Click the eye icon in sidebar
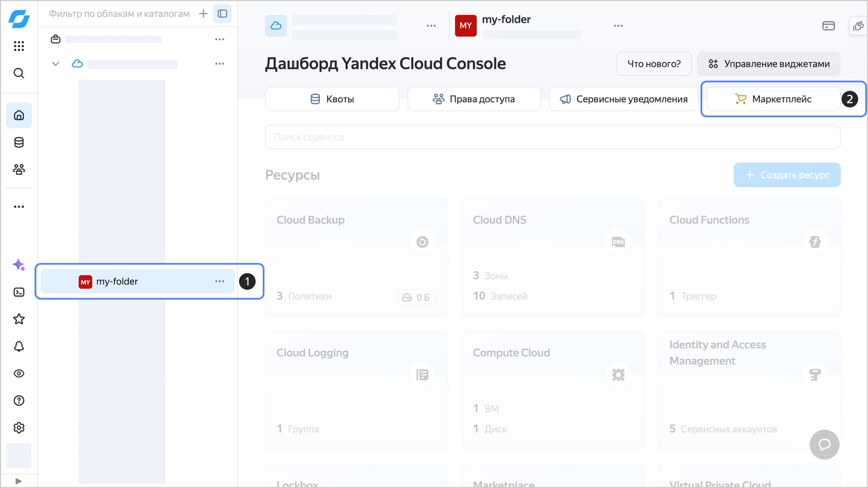Screen dimensions: 868x488 19,373
